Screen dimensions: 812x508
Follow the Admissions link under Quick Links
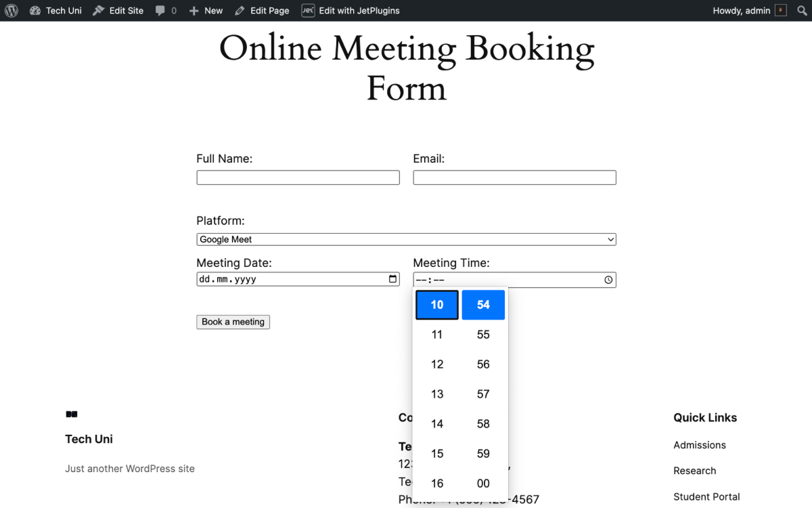(x=699, y=445)
